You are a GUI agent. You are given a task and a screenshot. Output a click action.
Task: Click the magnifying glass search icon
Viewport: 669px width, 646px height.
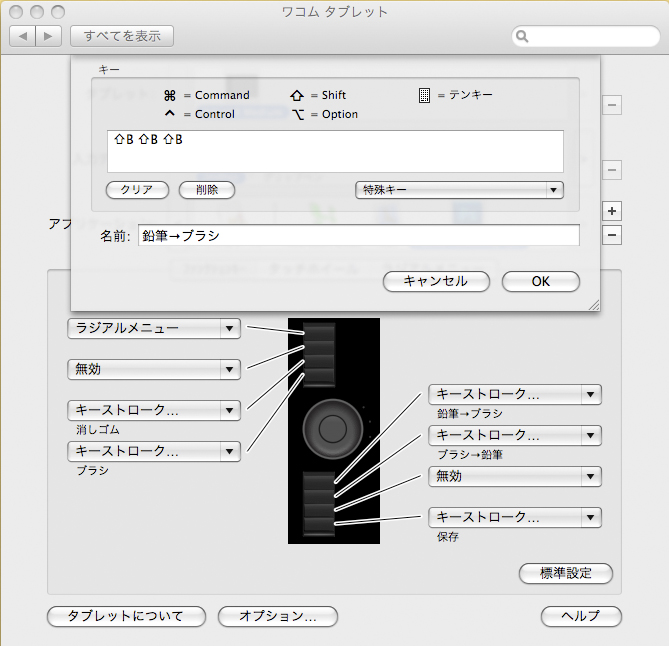pos(523,37)
